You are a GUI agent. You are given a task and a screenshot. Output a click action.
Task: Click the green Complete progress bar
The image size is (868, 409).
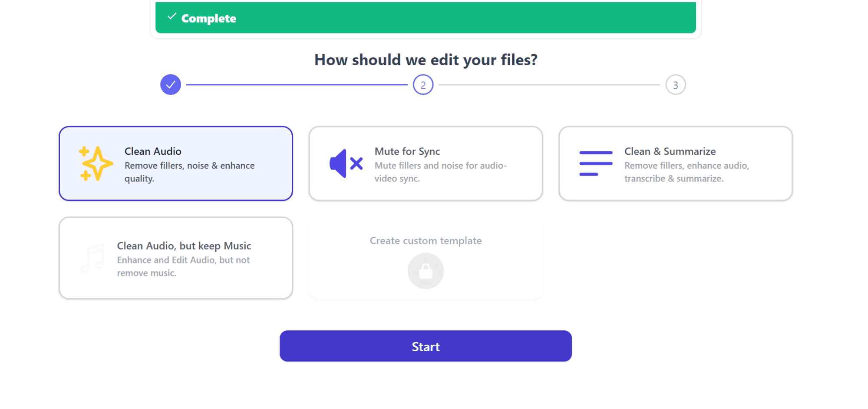pos(426,17)
